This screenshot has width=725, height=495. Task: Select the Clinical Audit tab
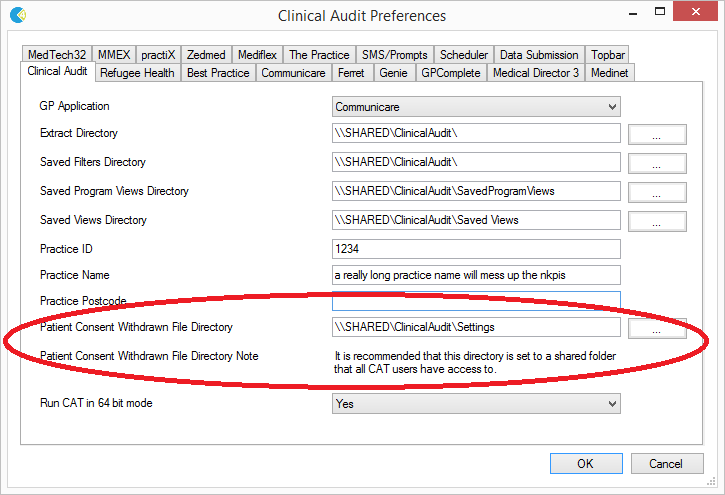pyautogui.click(x=57, y=71)
